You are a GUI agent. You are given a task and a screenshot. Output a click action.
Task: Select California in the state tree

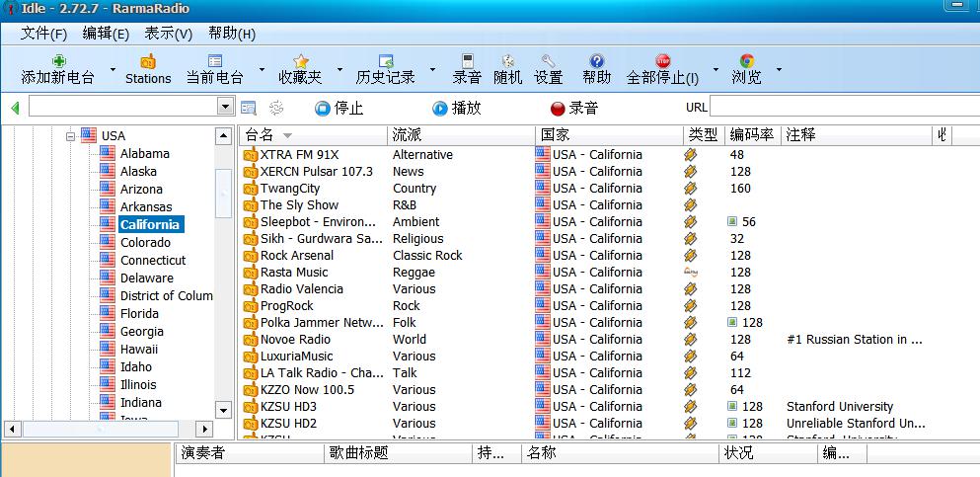150,224
